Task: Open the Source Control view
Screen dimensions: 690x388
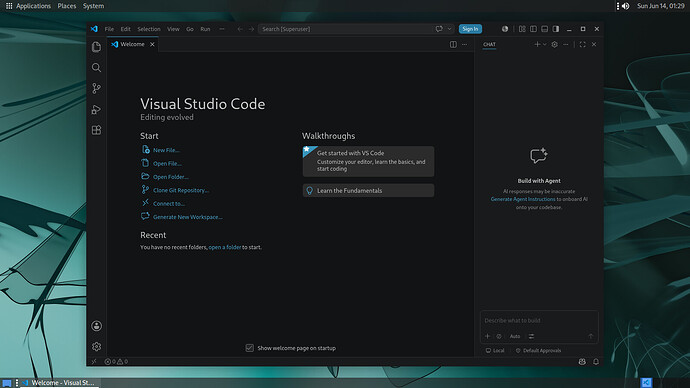Action: click(96, 88)
